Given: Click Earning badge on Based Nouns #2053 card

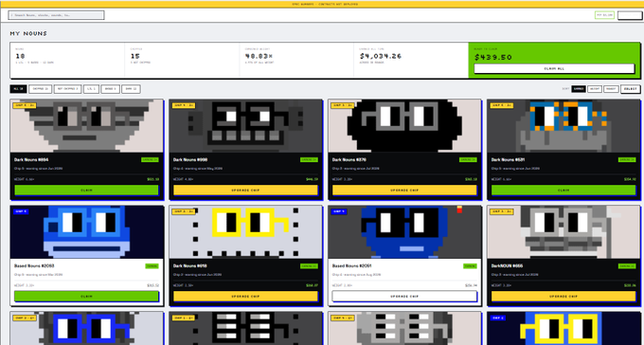Looking at the screenshot, I should pyautogui.click(x=152, y=266).
